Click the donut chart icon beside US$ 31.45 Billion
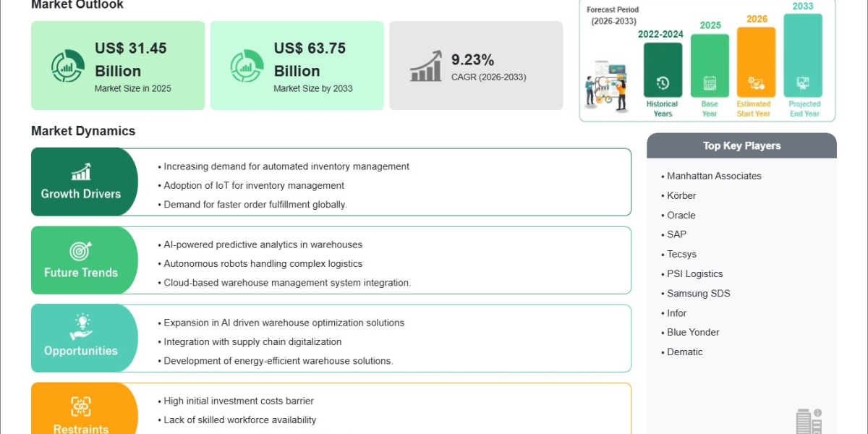The image size is (868, 434). click(67, 66)
